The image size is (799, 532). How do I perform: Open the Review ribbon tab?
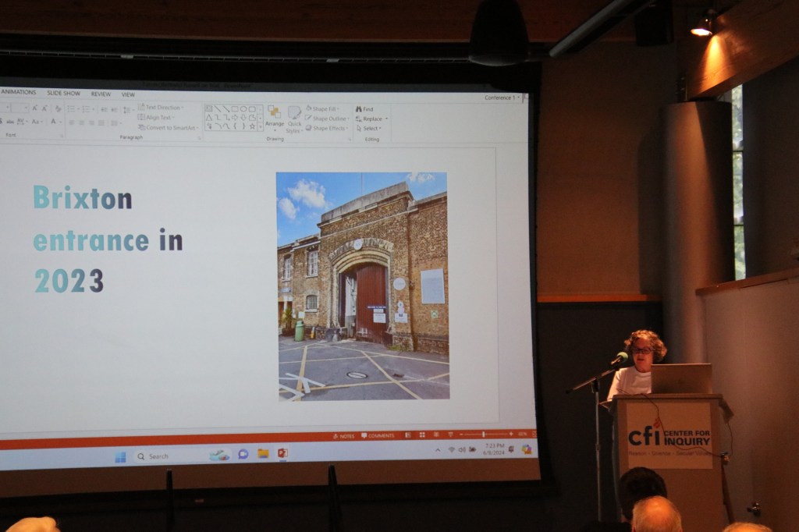point(101,94)
